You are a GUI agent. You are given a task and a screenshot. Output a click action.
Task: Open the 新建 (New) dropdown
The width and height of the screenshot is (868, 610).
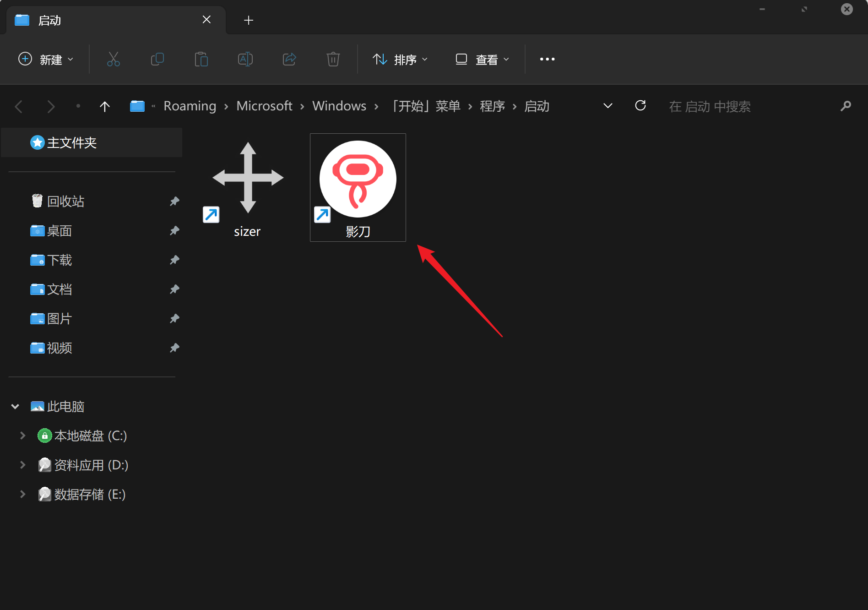pos(45,60)
